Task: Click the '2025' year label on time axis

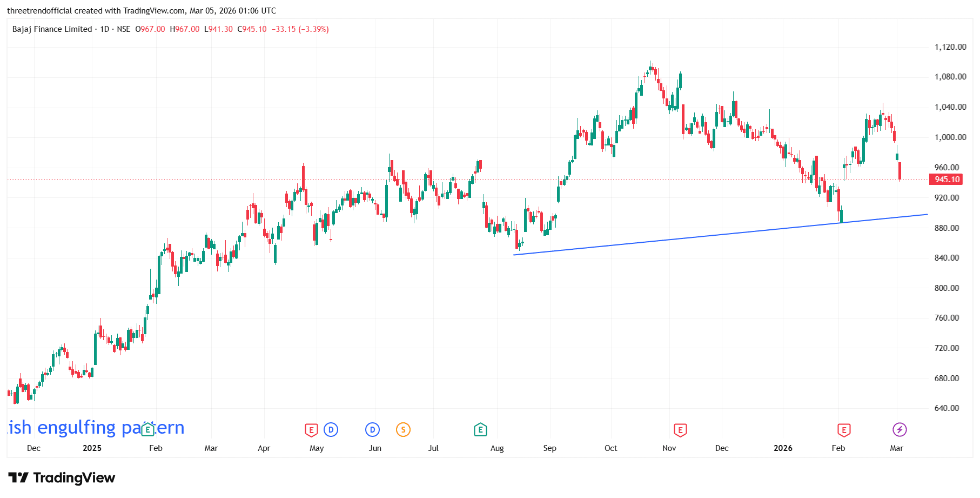Action: 92,448
